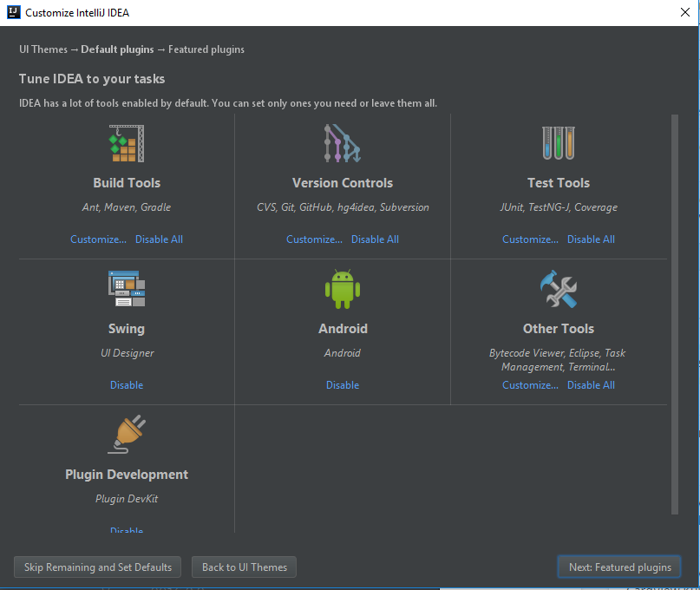This screenshot has height=590, width=700.
Task: Open Customize for Other Tools
Action: (x=530, y=385)
